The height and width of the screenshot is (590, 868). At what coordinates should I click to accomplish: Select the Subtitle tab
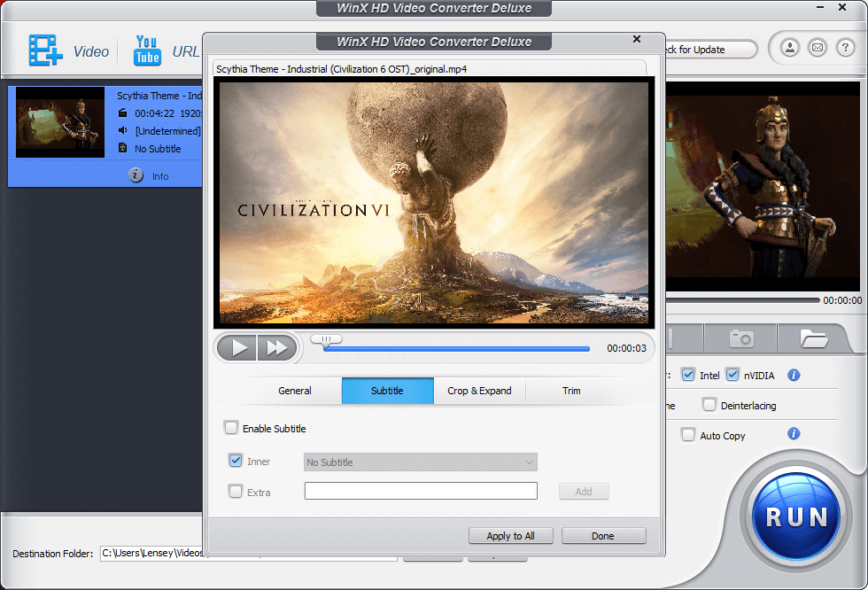(388, 391)
